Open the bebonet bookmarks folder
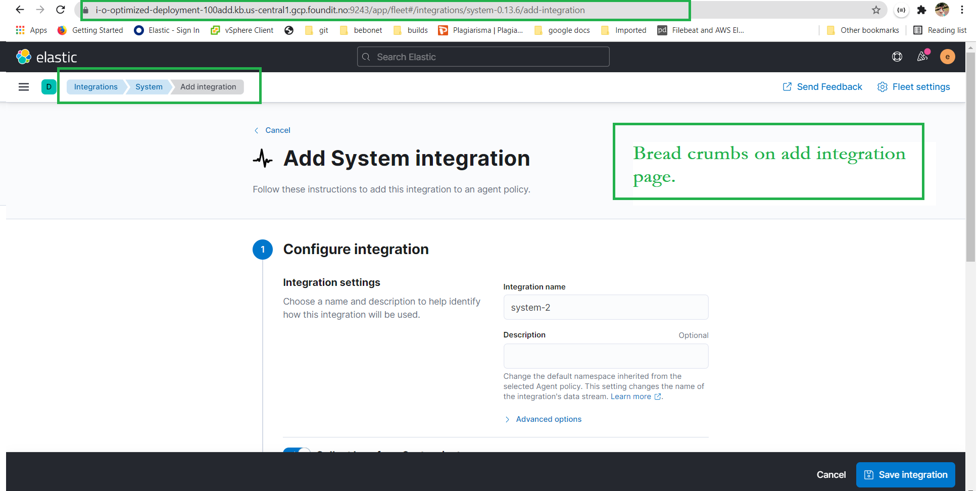 (361, 30)
